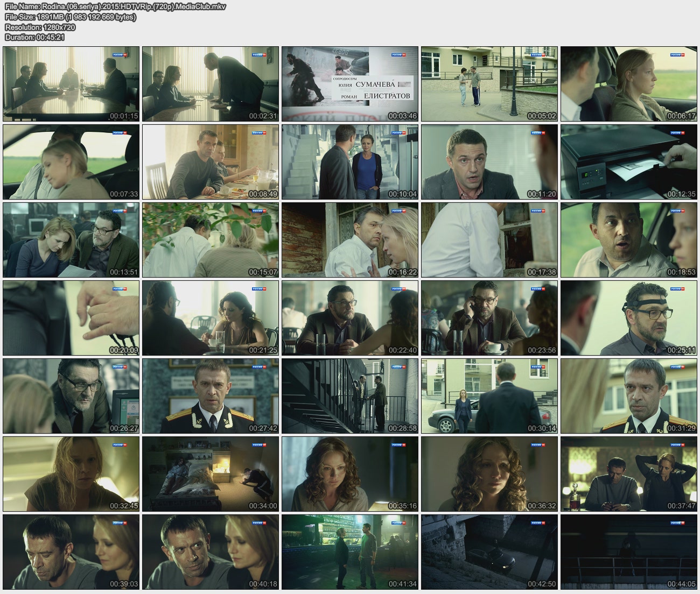
Task: Click the Россия logo in the 00:31:29 frame
Action: (x=678, y=367)
